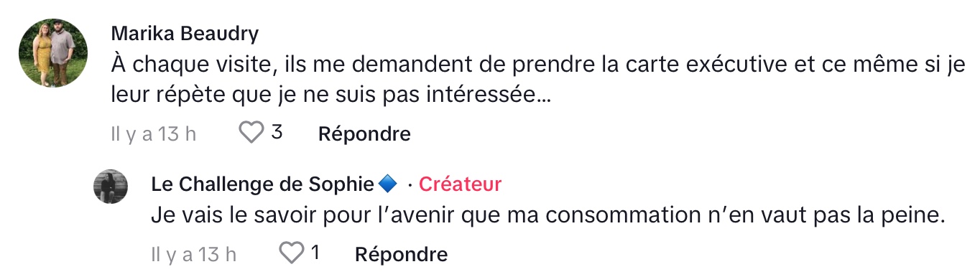The height and width of the screenshot is (277, 980).
Task: Click the pink Créateur label
Action: (x=460, y=184)
